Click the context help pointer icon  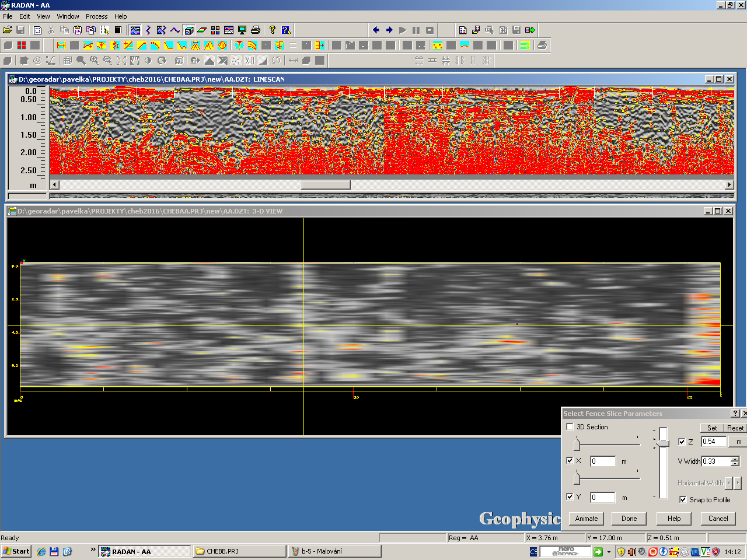286,30
